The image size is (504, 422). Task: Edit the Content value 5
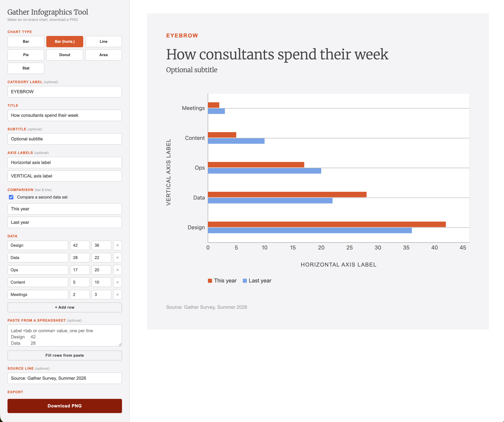(x=80, y=282)
